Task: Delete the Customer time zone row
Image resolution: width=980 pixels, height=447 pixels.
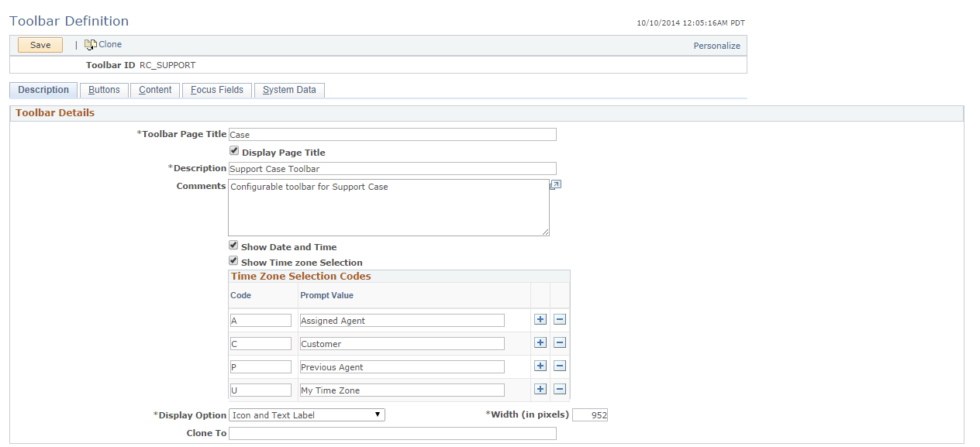Action: (x=559, y=342)
